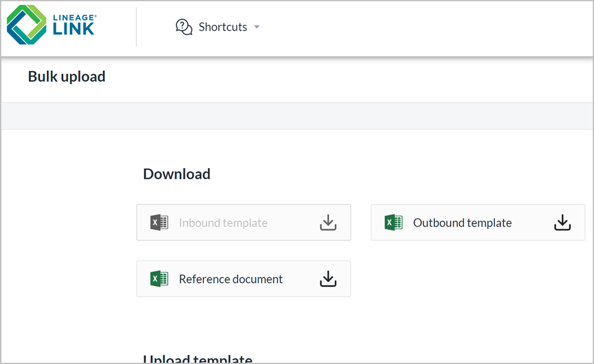Download the Reference document via arrow icon

pos(328,279)
